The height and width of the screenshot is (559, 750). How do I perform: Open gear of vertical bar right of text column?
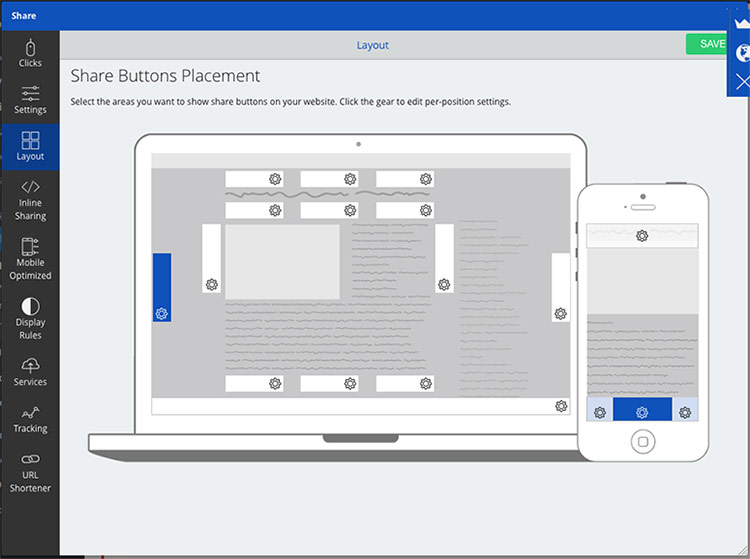[x=444, y=285]
